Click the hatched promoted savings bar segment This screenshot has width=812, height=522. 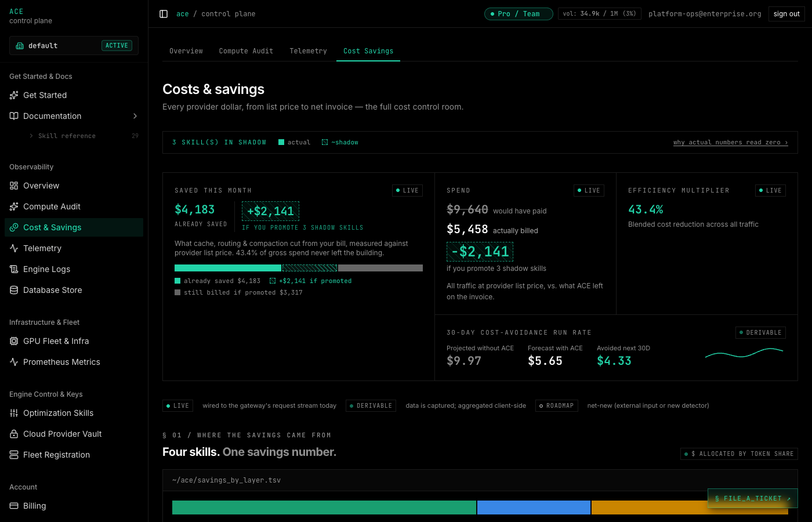pyautogui.click(x=310, y=268)
